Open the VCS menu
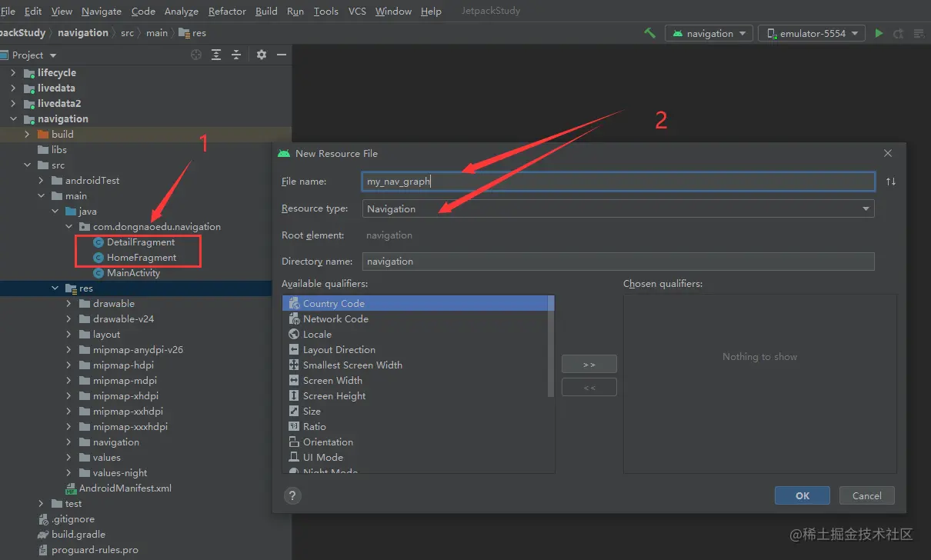Screen dimensions: 931x560 pyautogui.click(x=357, y=11)
